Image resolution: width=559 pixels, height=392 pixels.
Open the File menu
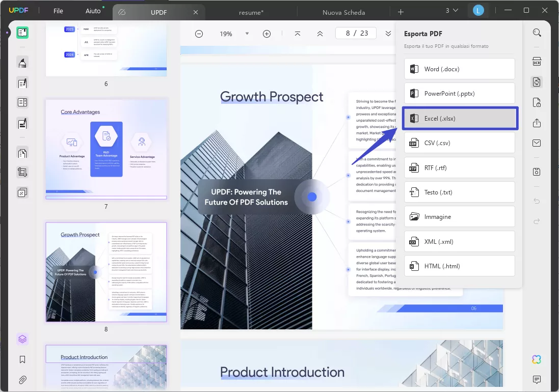[58, 11]
